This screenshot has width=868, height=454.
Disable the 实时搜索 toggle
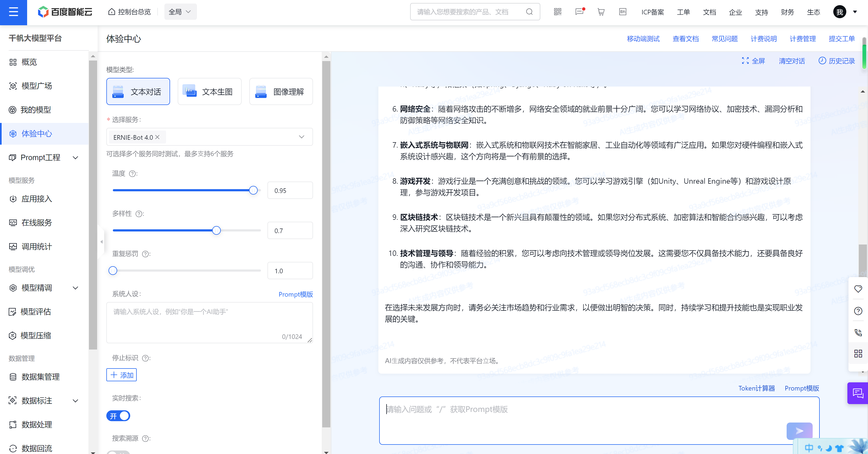[118, 416]
